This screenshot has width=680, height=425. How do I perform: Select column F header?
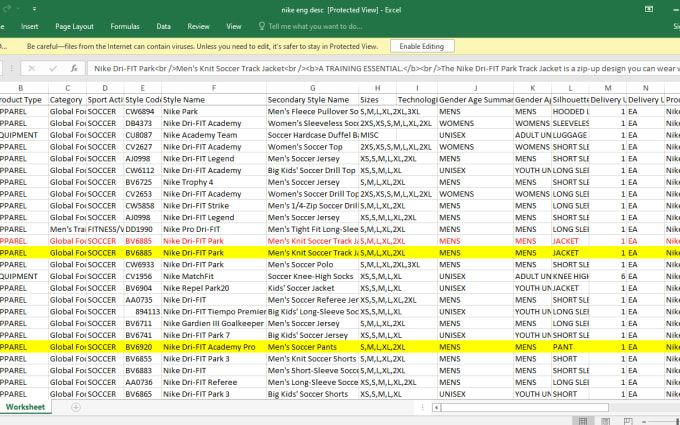(x=214, y=88)
